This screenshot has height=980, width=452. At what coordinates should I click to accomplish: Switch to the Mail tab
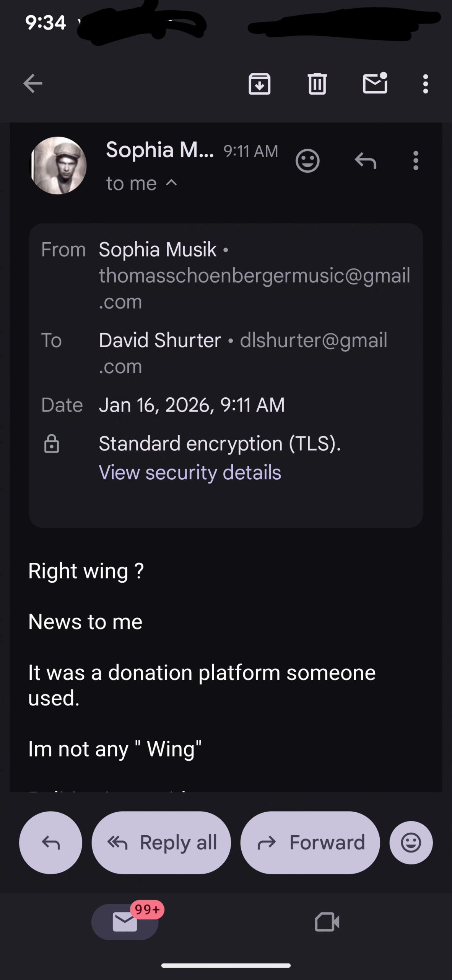click(x=125, y=921)
